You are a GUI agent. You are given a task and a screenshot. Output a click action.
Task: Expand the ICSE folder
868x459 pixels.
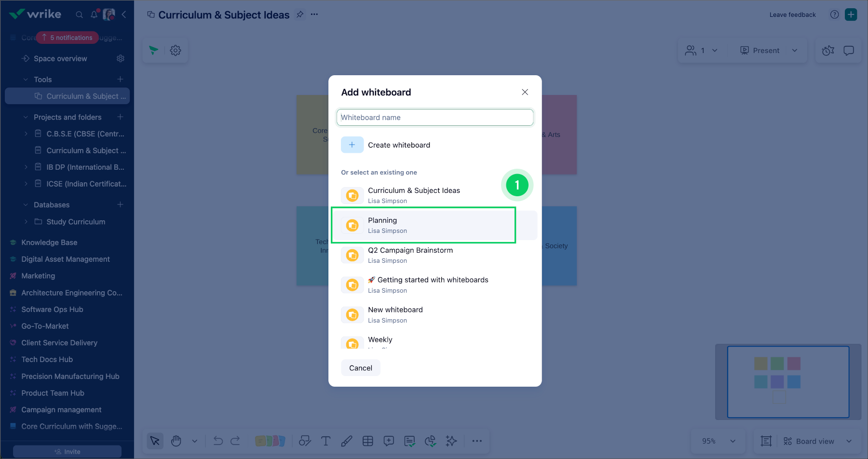pyautogui.click(x=26, y=184)
